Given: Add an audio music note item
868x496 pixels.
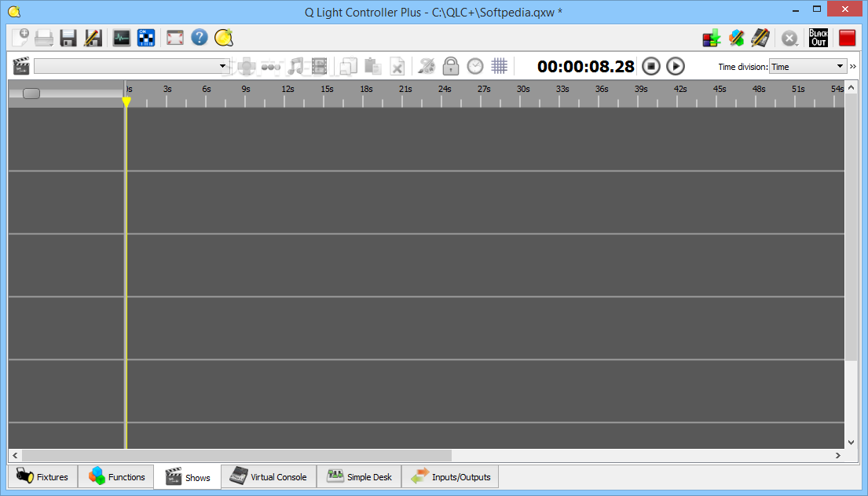Looking at the screenshot, I should tap(296, 66).
